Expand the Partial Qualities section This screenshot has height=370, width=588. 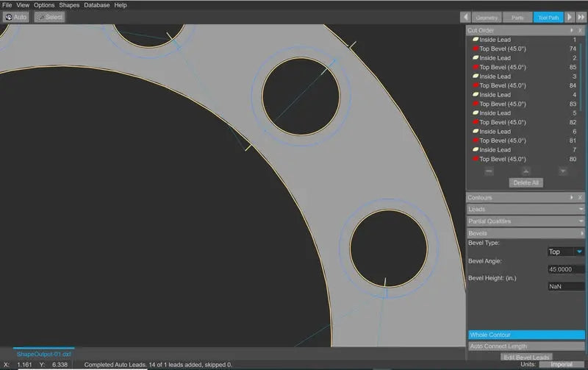(x=526, y=221)
